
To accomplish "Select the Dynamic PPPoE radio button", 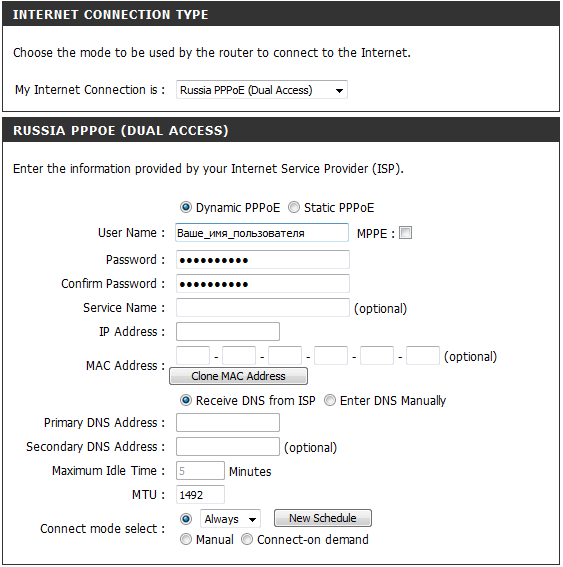I will (186, 208).
